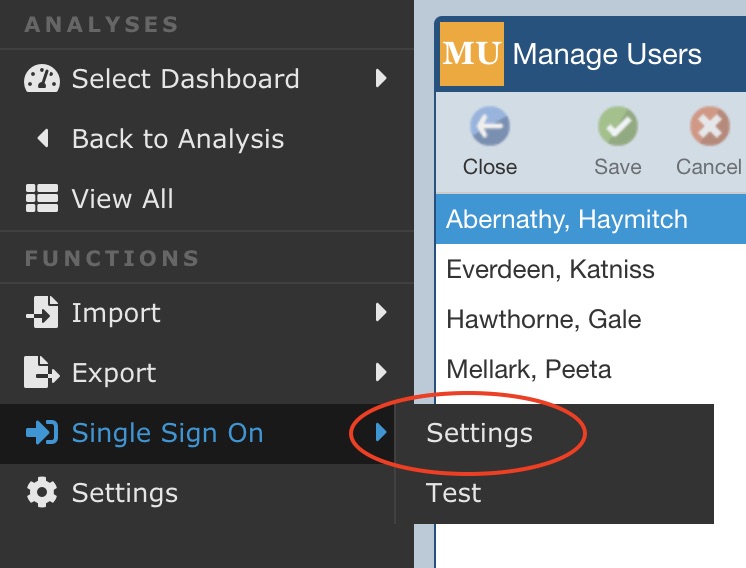Click the green Save checkmark icon
Image resolution: width=746 pixels, height=568 pixels.
click(618, 126)
